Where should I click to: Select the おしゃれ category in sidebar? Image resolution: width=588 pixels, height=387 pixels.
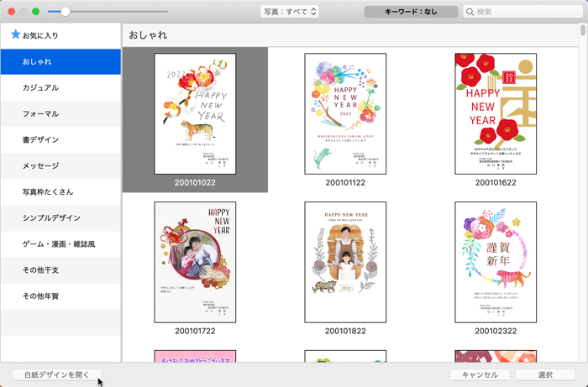(x=60, y=62)
